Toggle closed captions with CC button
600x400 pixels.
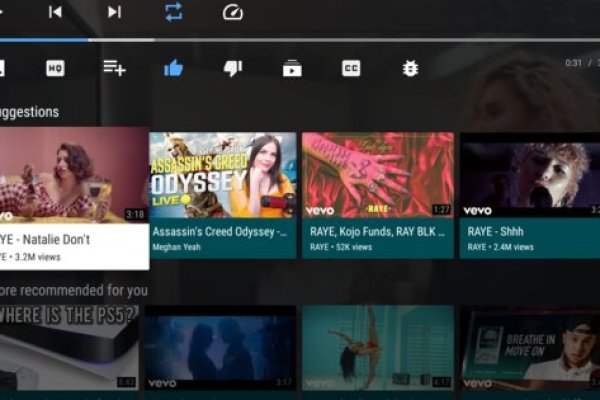coord(351,68)
